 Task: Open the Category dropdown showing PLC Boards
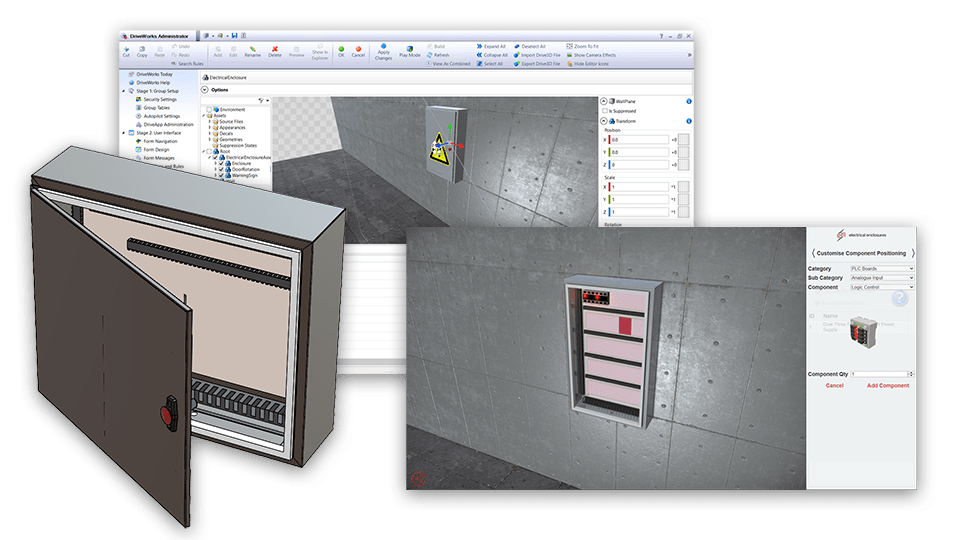coord(880,268)
